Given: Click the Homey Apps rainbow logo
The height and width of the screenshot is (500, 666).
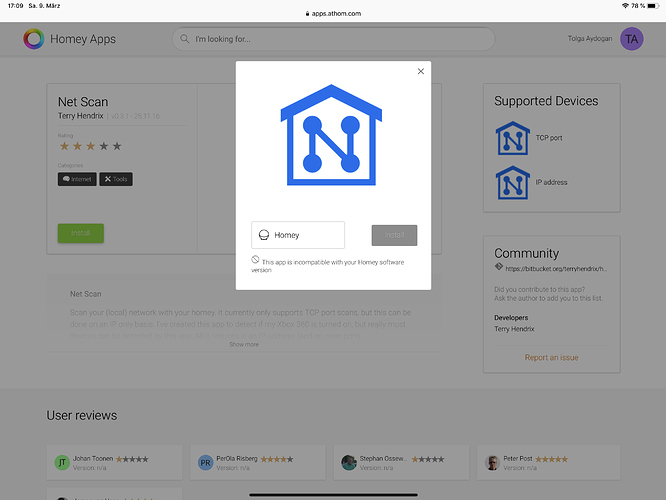Looking at the screenshot, I should [34, 39].
